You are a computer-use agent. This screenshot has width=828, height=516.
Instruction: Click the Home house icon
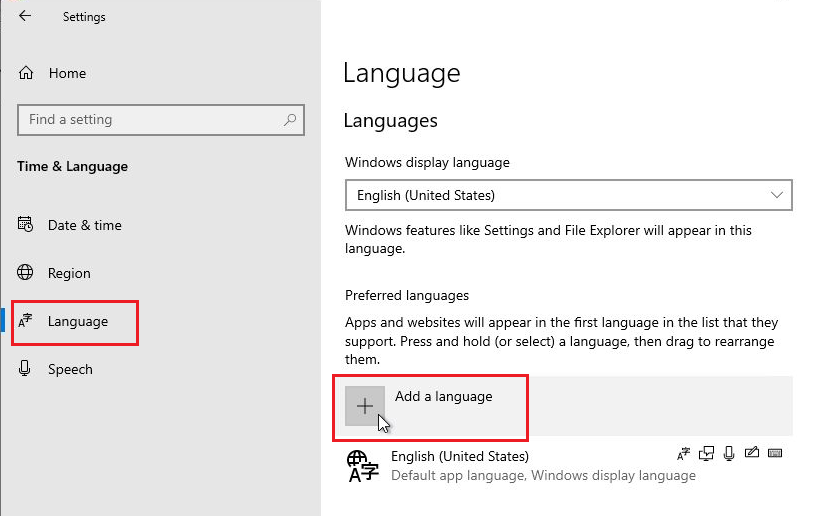26,72
